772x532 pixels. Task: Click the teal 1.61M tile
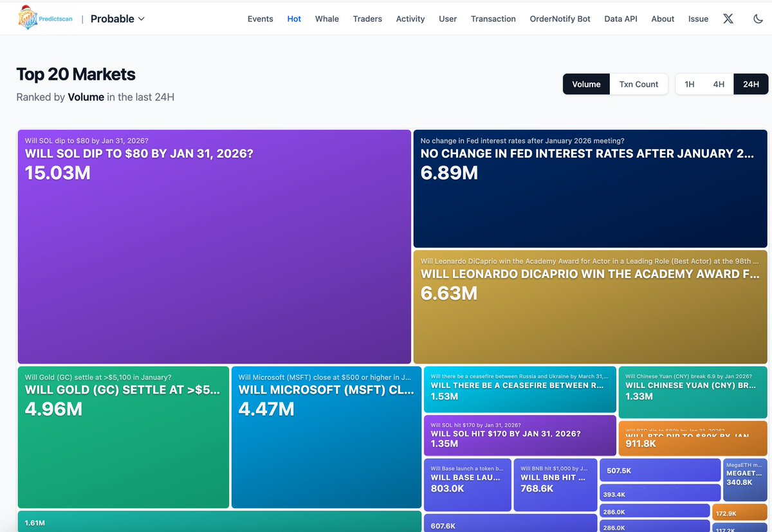click(219, 522)
